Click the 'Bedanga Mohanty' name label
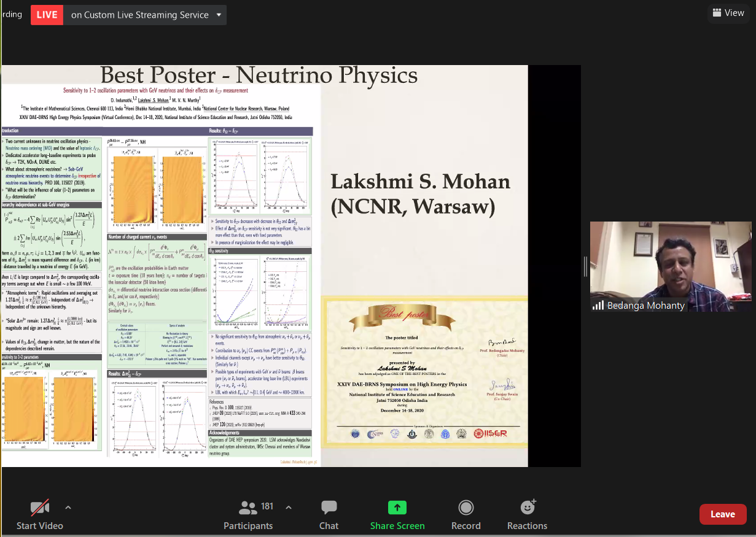The height and width of the screenshot is (537, 756). pos(645,305)
